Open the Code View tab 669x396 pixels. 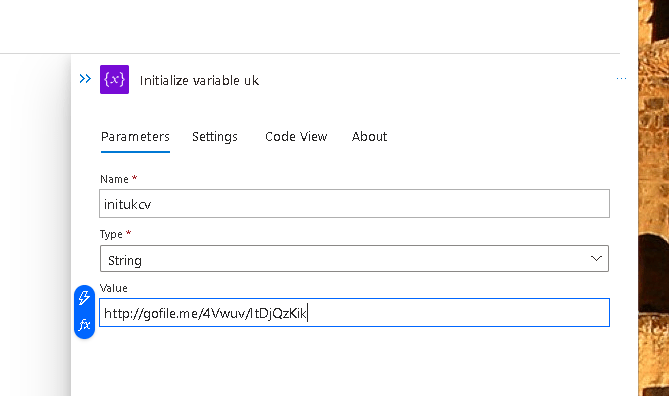pyautogui.click(x=296, y=137)
